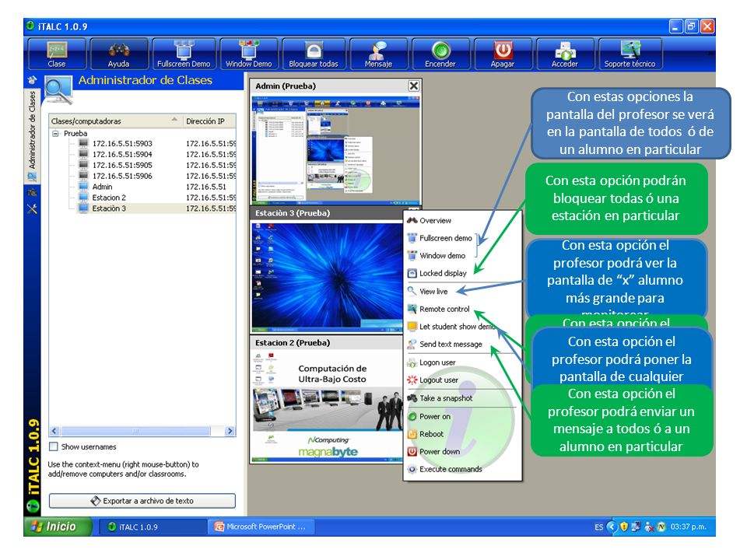Select computer 172.16.5.51:5905 in list

click(x=122, y=165)
